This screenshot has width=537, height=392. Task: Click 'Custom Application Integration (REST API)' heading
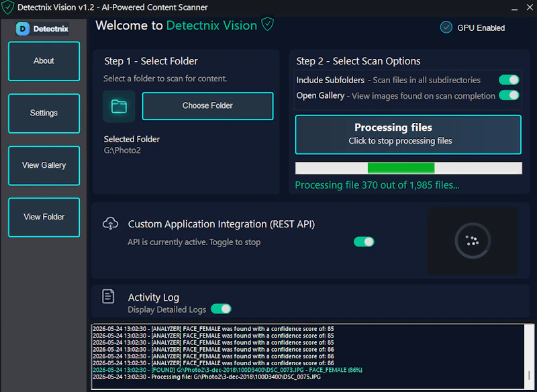click(222, 224)
